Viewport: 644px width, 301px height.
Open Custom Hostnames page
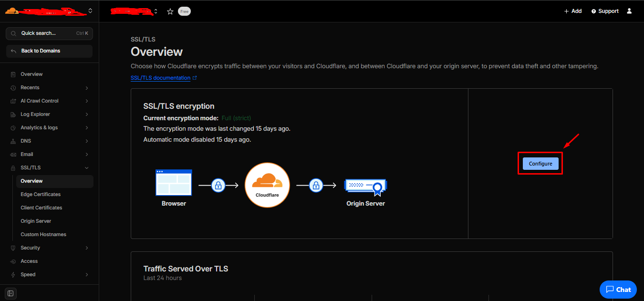click(43, 235)
